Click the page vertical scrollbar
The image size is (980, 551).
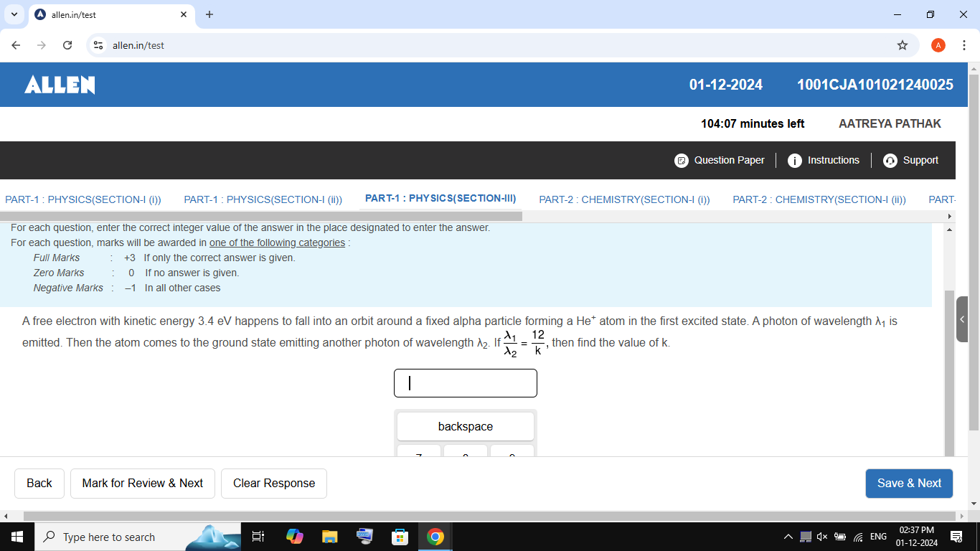pos(974,251)
